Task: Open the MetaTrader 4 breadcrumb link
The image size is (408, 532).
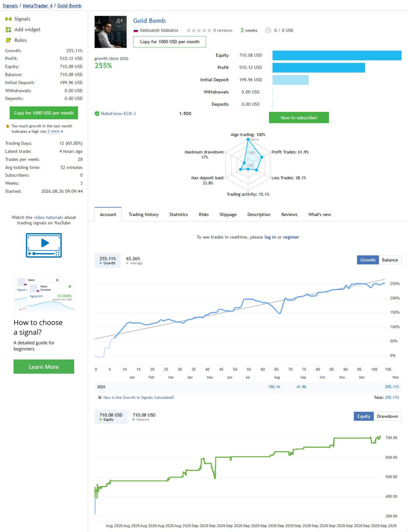Action: pos(37,6)
